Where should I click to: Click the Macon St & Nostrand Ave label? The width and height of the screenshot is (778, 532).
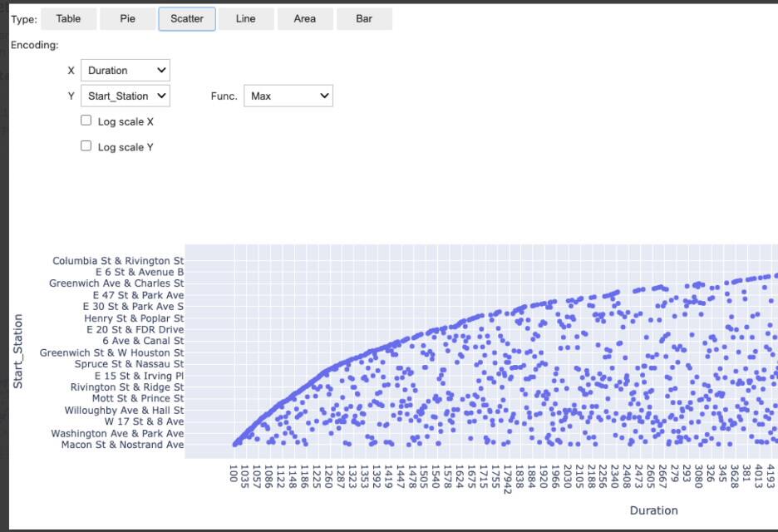[x=118, y=445]
